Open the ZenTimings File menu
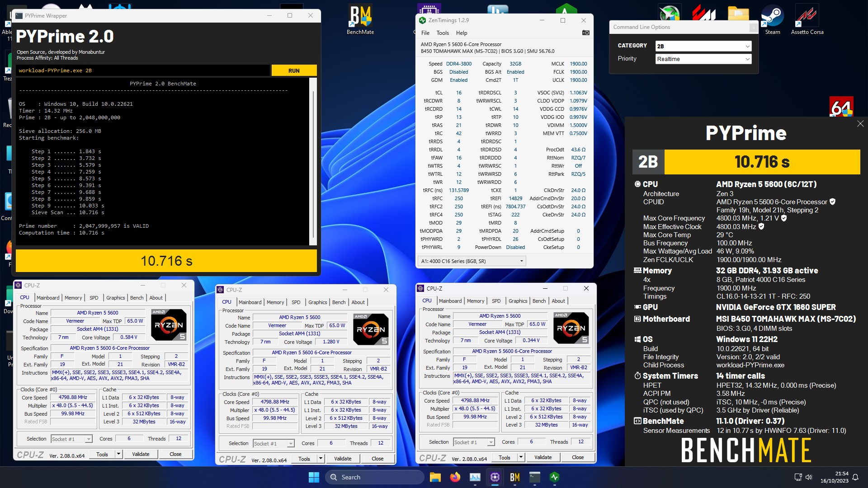This screenshot has width=868, height=488. tap(425, 33)
